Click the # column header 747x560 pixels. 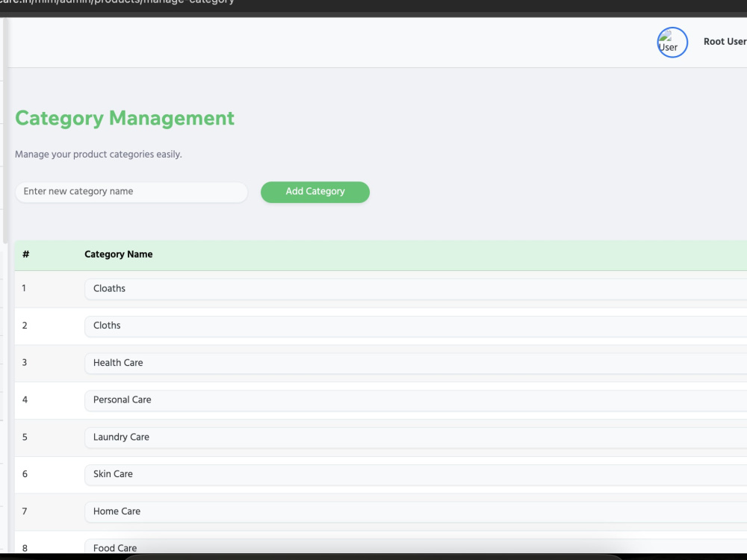[25, 255]
